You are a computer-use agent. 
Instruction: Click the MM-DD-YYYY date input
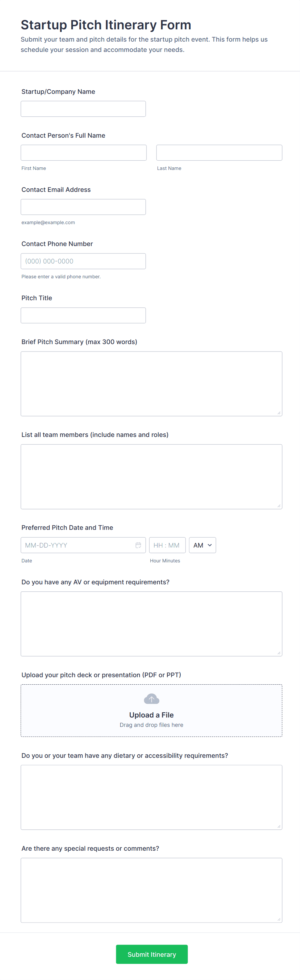[x=76, y=545]
